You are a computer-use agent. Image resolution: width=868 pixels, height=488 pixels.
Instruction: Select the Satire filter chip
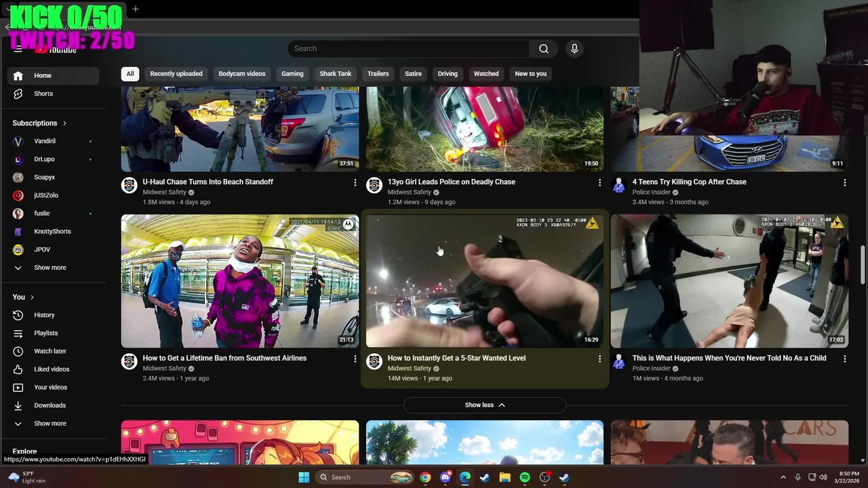point(413,74)
